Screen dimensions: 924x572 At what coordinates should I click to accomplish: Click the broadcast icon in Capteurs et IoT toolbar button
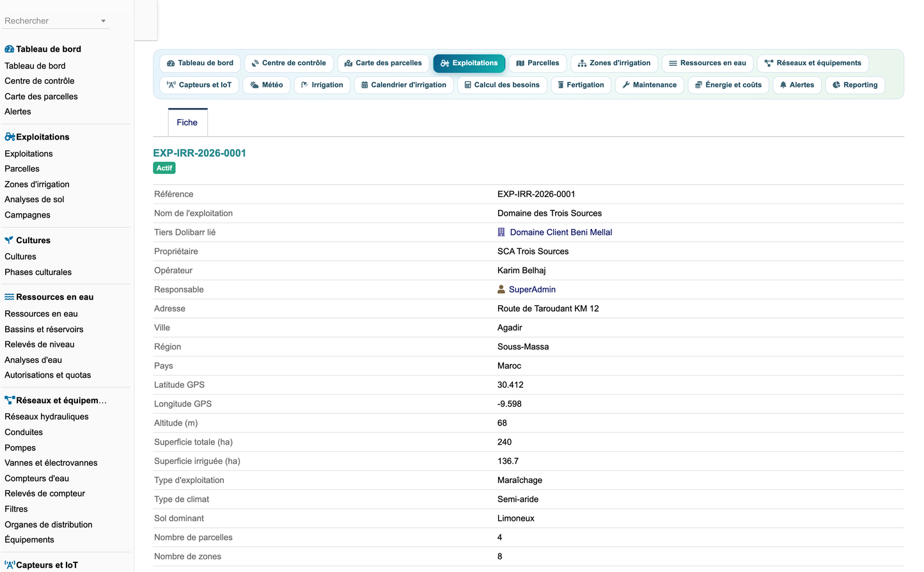click(x=171, y=85)
